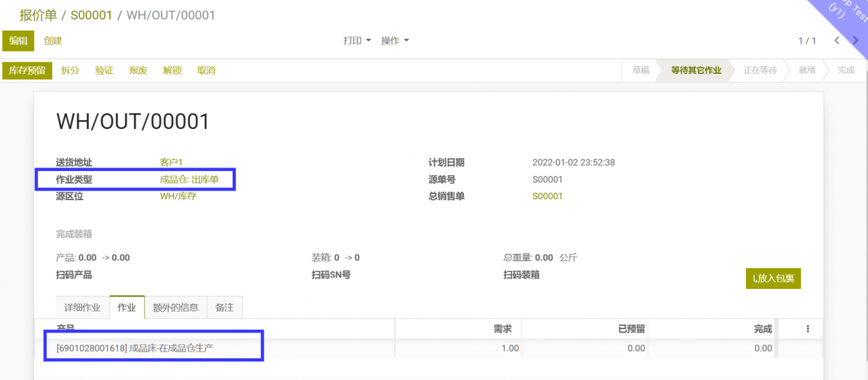Open column options kebab menu in table
The height and width of the screenshot is (380, 868).
click(808, 329)
